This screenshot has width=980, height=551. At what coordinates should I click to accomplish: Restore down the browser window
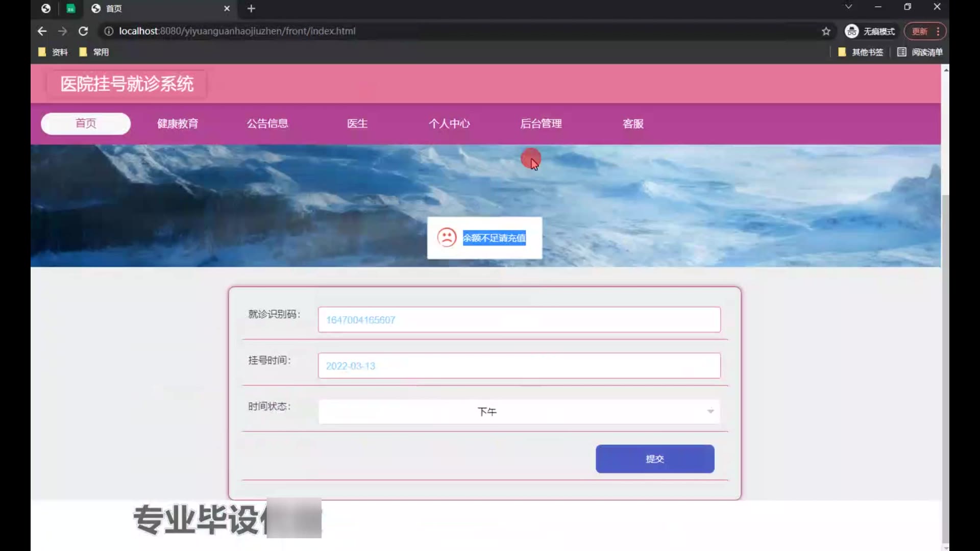click(x=908, y=7)
